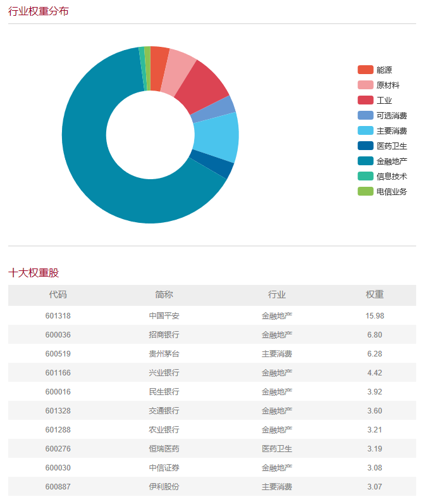This screenshot has width=425, height=504.
Task: Select stock code 600036
Action: (x=58, y=334)
